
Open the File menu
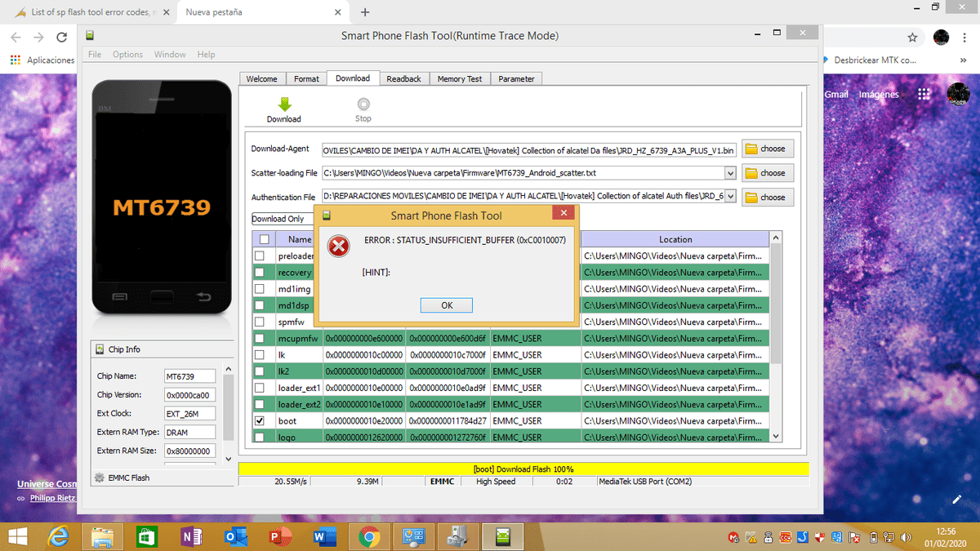click(x=95, y=54)
